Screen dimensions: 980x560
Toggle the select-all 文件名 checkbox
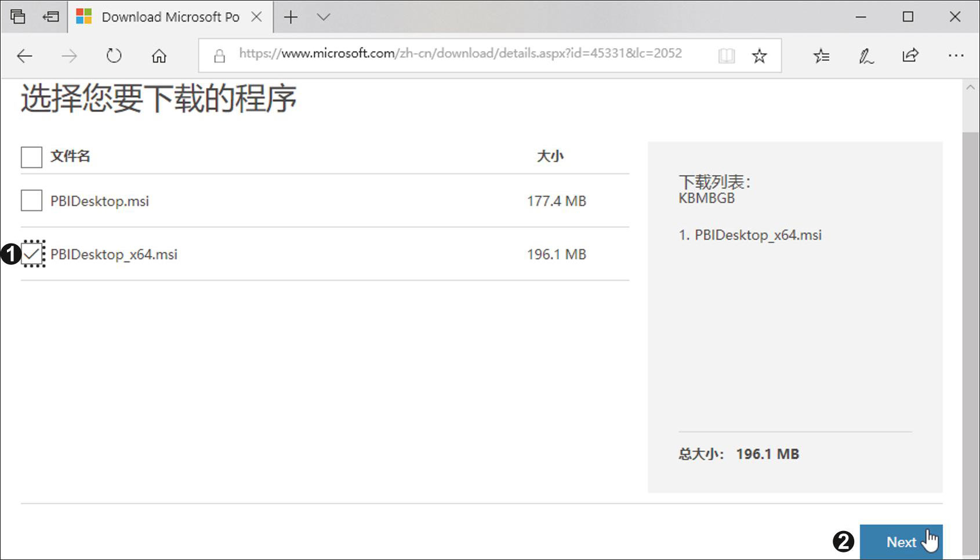[31, 157]
